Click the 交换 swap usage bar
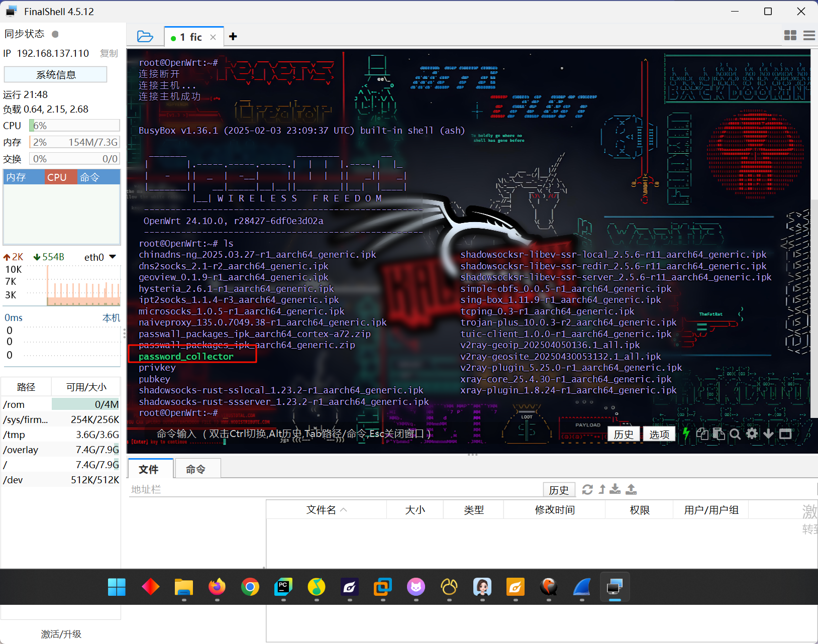The image size is (818, 644). [x=74, y=159]
